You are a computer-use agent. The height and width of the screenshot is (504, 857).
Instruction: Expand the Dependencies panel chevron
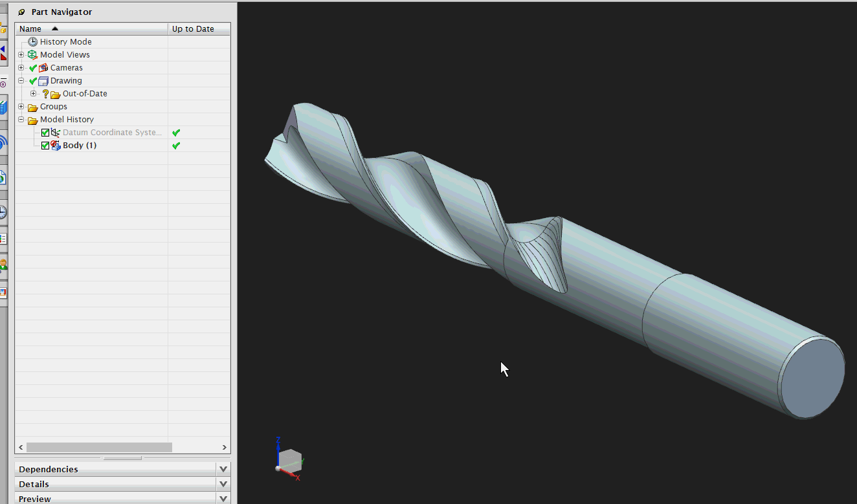[x=223, y=469]
